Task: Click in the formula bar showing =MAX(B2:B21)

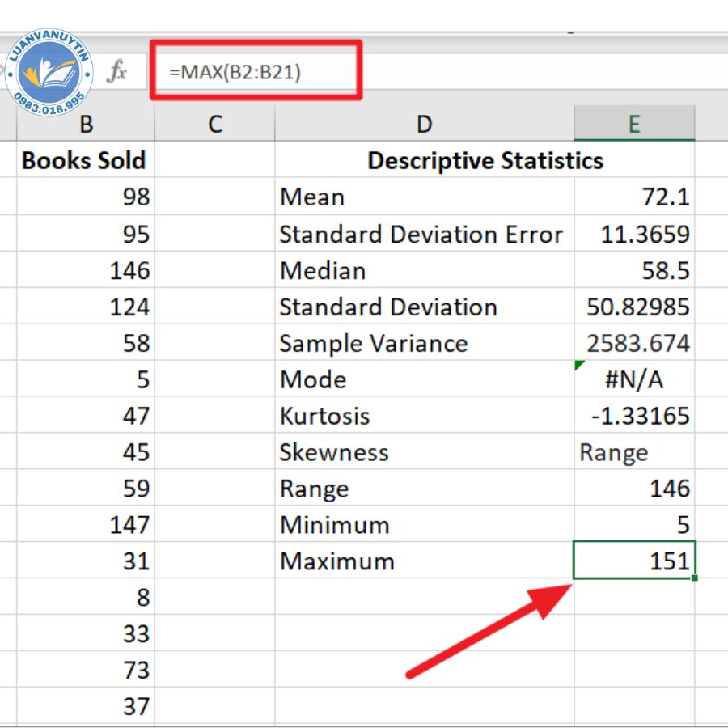Action: pos(255,72)
